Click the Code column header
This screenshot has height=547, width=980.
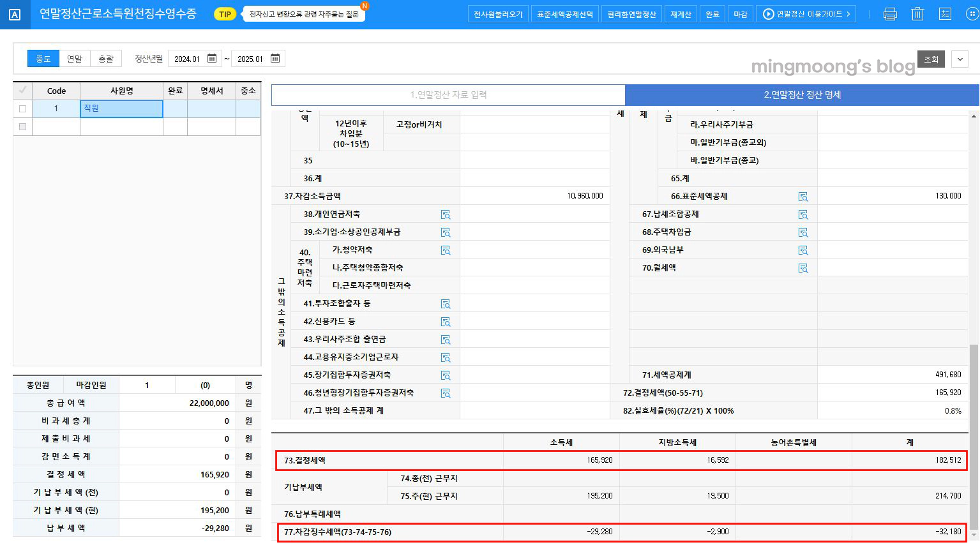click(56, 91)
